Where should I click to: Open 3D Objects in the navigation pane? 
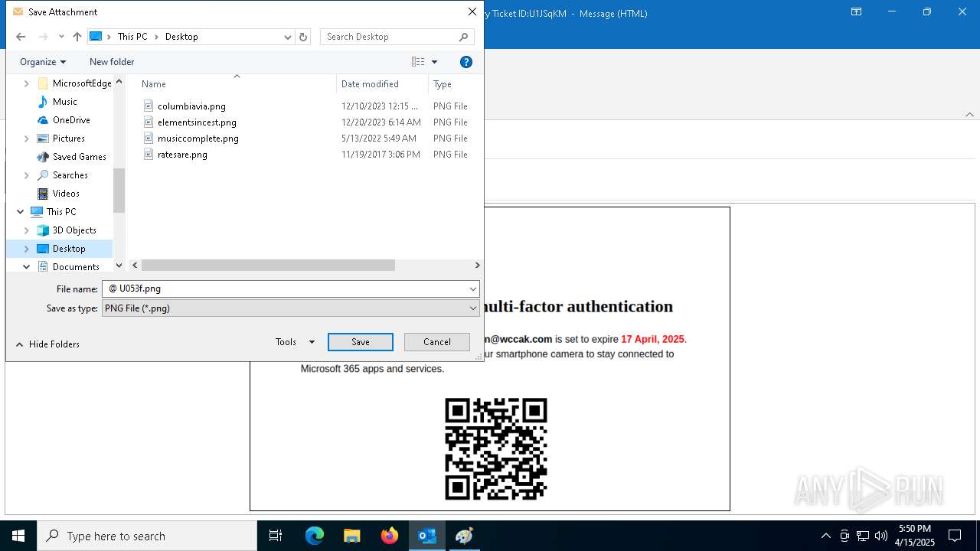point(74,230)
